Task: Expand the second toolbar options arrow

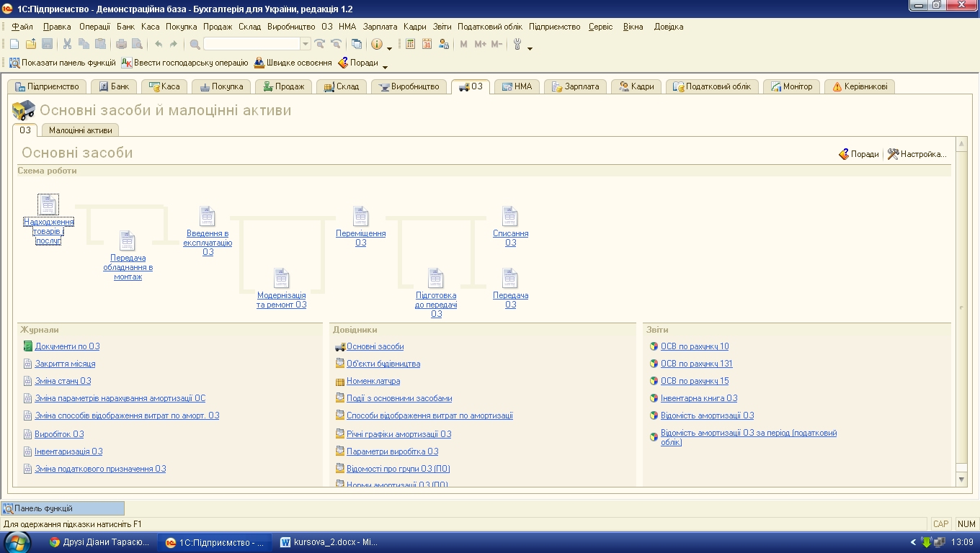Action: click(x=386, y=66)
